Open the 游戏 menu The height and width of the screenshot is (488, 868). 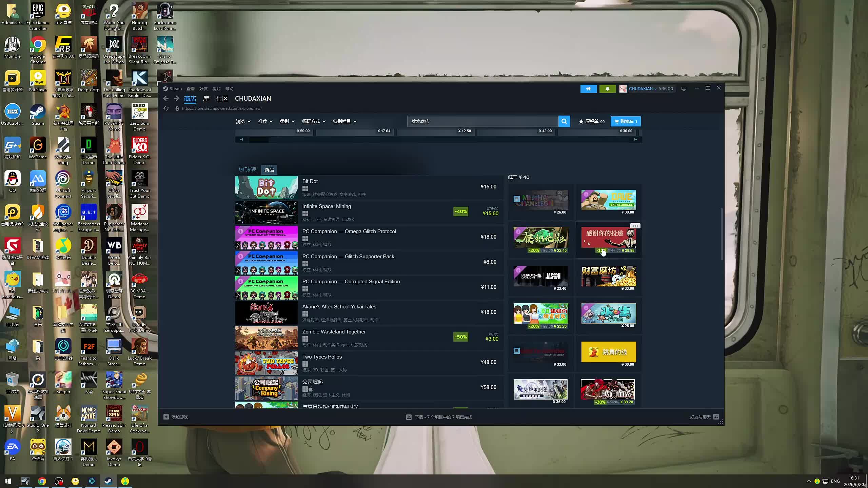click(216, 89)
